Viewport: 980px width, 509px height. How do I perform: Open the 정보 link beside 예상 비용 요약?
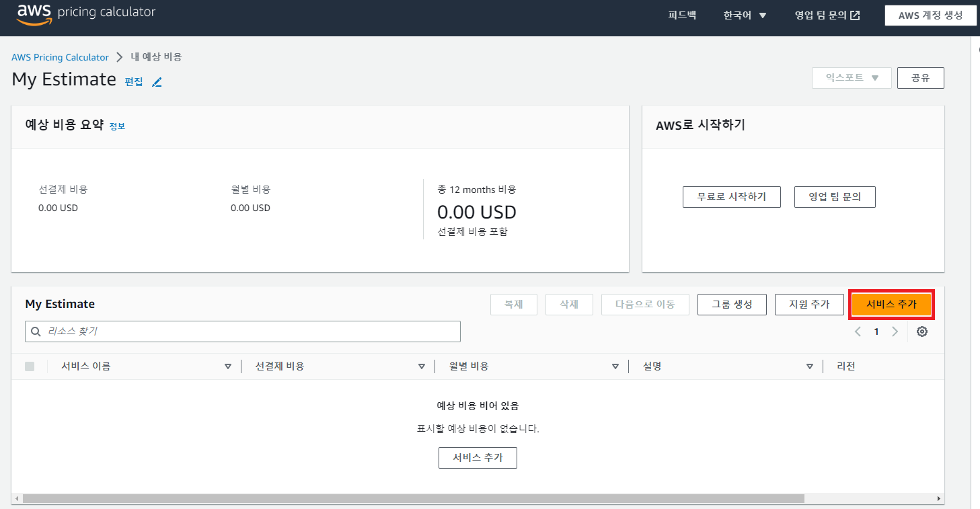click(x=117, y=126)
